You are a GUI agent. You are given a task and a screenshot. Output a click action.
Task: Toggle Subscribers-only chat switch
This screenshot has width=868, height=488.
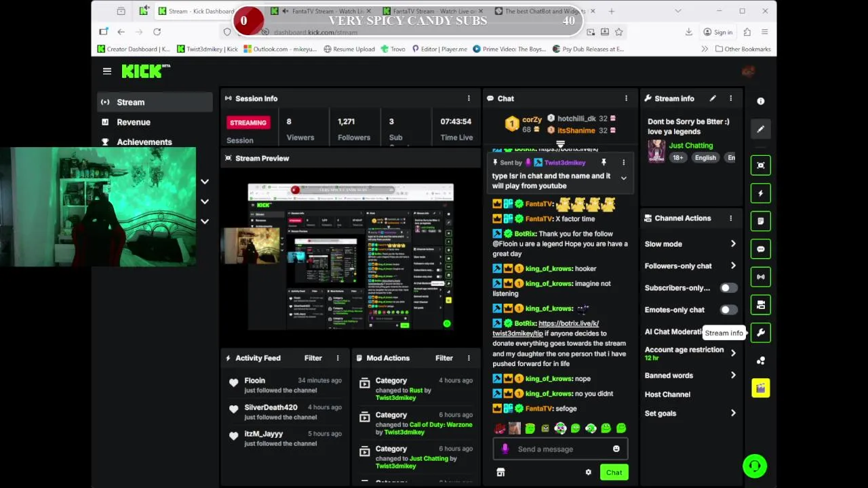coord(728,288)
